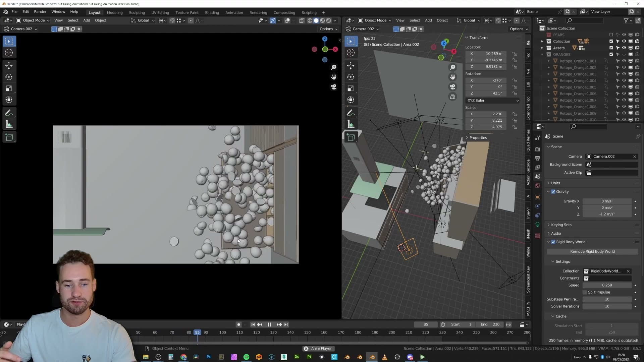The width and height of the screenshot is (644, 362).
Task: Disable the Rigid Body World checkbox
Action: click(x=553, y=242)
